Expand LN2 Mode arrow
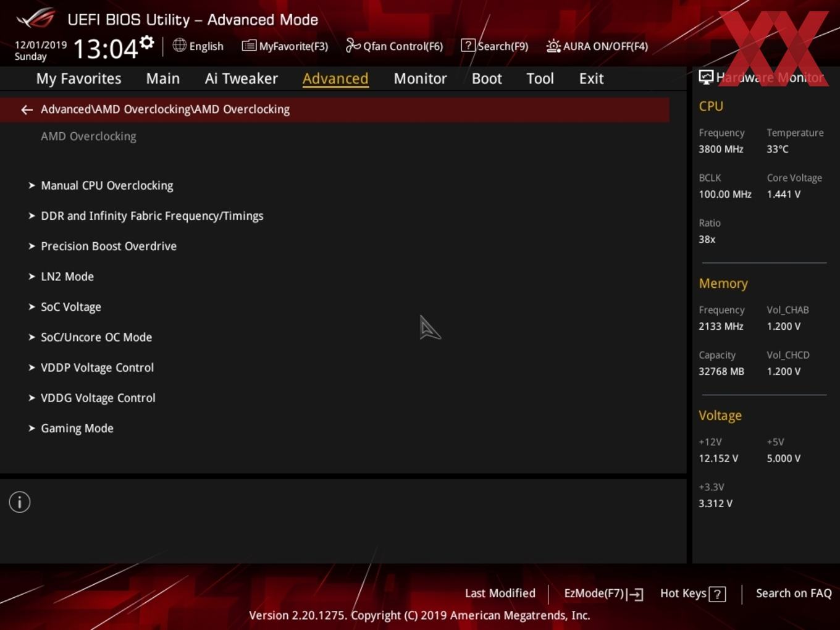 31,276
